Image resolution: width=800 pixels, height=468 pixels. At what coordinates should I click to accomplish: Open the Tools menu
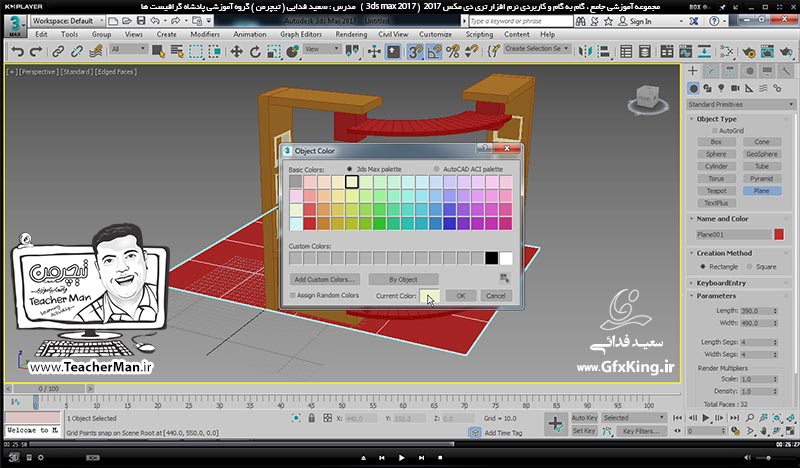(69, 34)
